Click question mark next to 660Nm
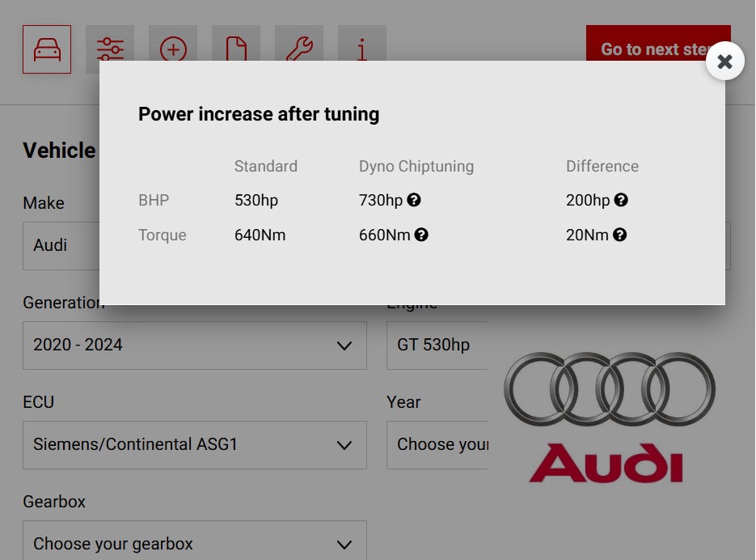The image size is (756, 560). [421, 235]
